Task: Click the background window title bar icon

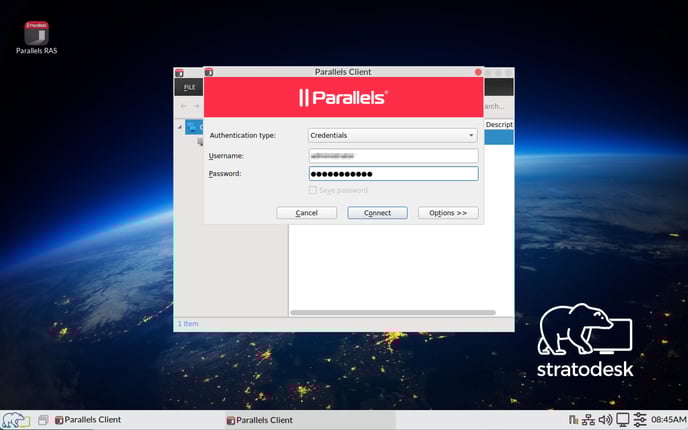Action: [179, 73]
